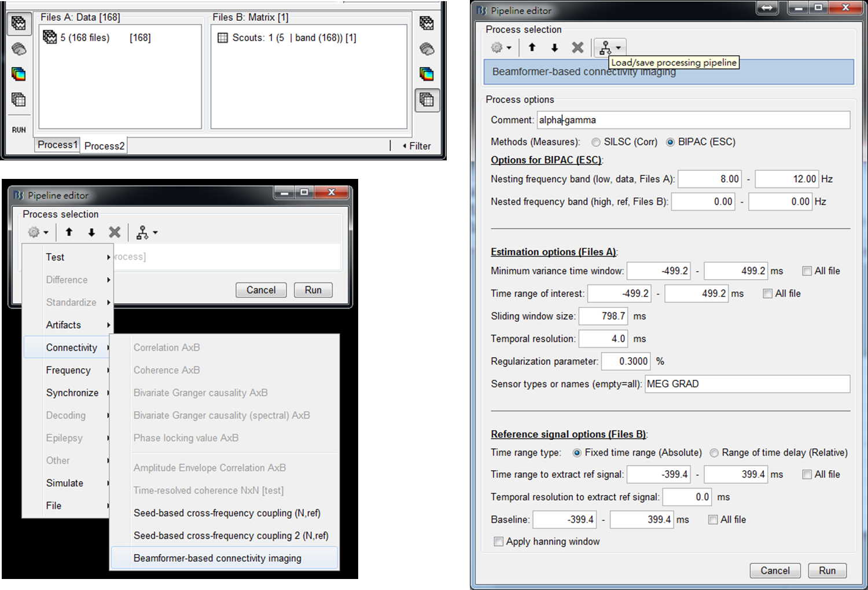Image resolution: width=868 pixels, height=590 pixels.
Task: Select recordings icon right of Files B
Action: pyautogui.click(x=426, y=23)
